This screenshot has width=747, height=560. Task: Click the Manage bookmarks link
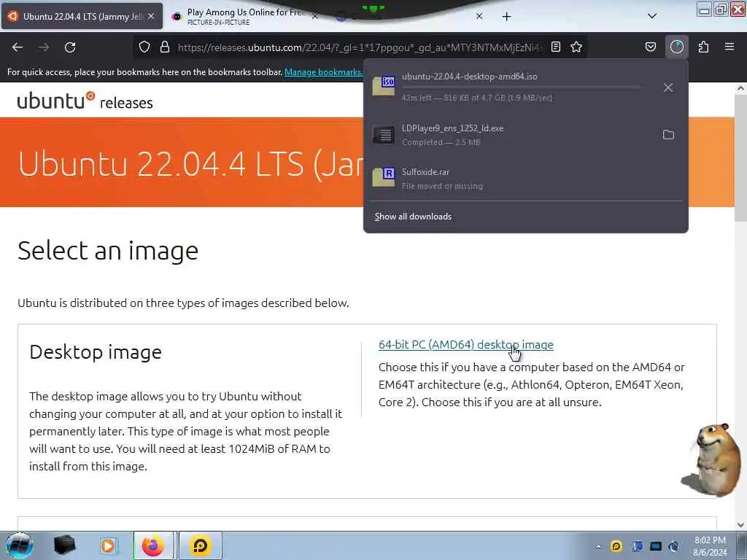point(323,72)
